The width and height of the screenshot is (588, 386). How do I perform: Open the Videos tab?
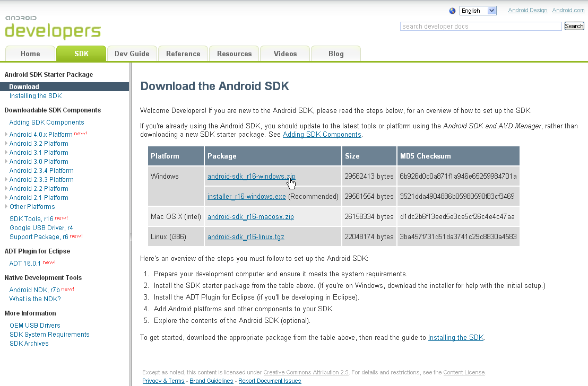tap(285, 54)
